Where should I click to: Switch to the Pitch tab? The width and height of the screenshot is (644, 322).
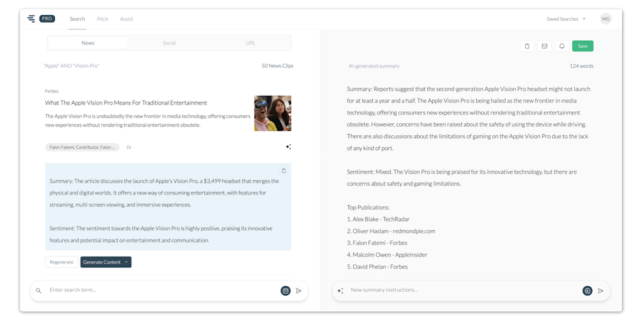[103, 19]
